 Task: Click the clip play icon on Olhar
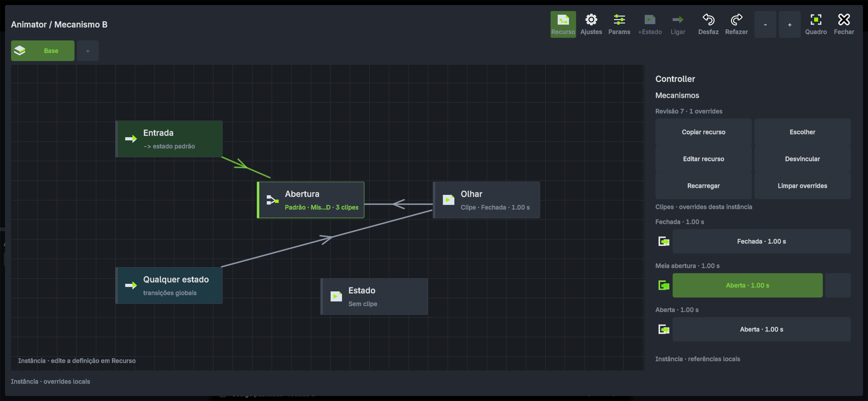point(448,200)
